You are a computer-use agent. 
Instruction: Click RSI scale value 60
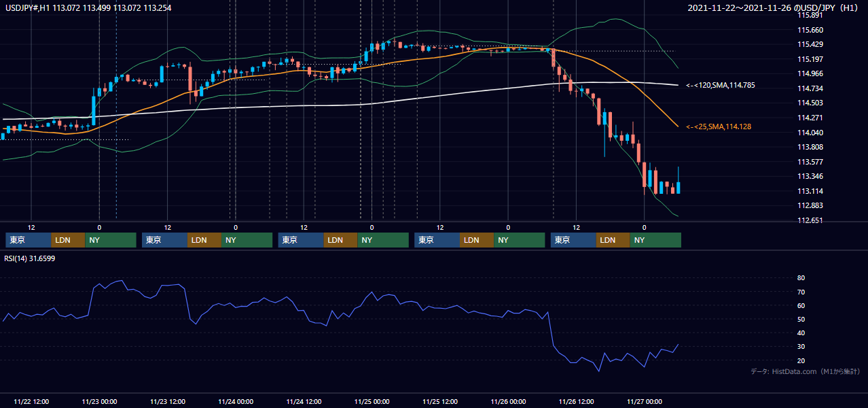pyautogui.click(x=801, y=305)
